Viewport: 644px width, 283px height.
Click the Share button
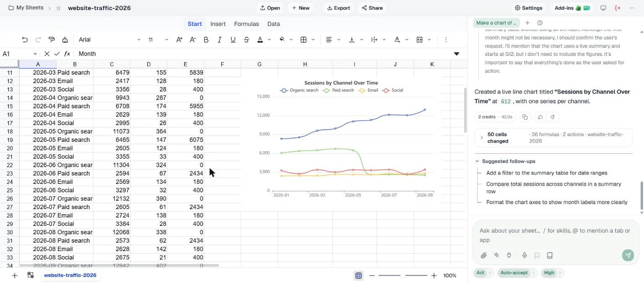pyautogui.click(x=372, y=8)
